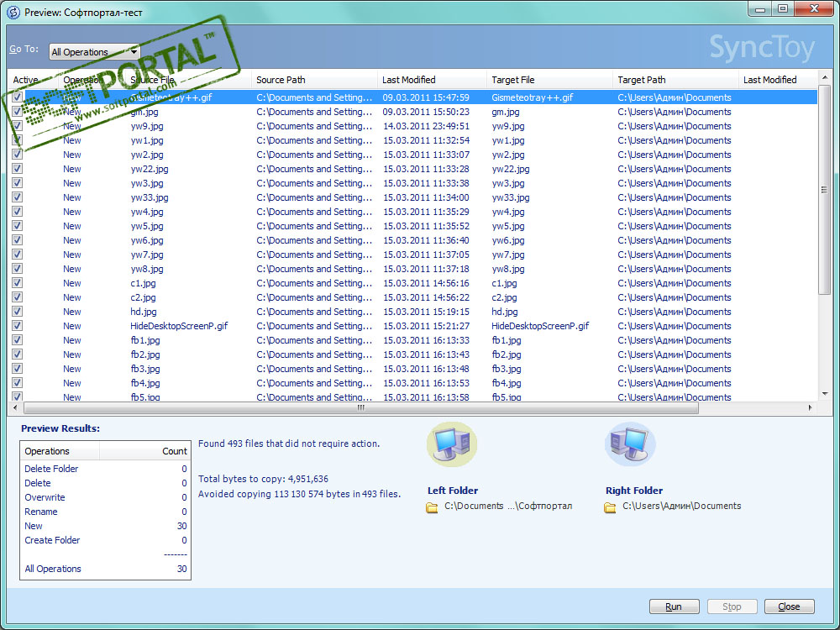The width and height of the screenshot is (840, 630).
Task: Click the Delete operation row
Action: [x=106, y=483]
